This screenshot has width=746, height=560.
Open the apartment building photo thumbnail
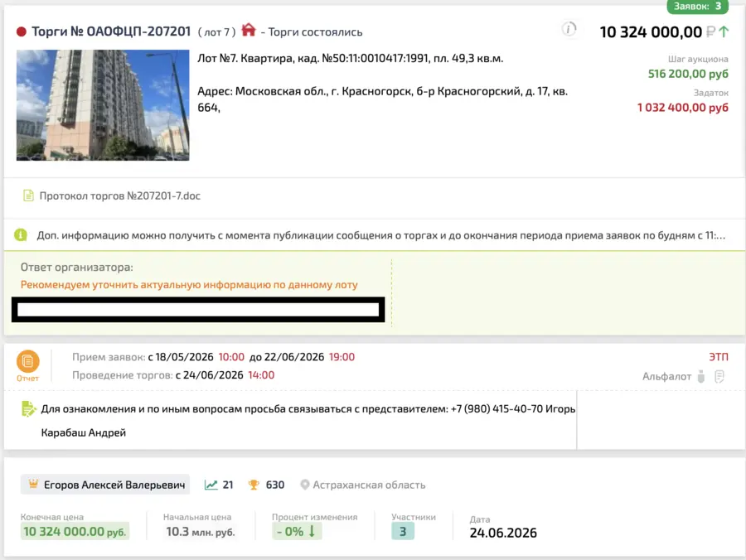click(103, 105)
